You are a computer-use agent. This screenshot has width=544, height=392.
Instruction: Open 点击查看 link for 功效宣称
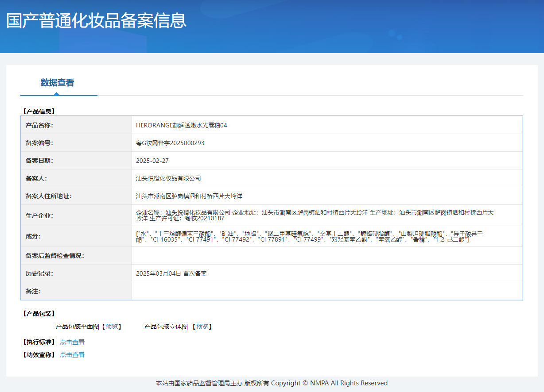(x=72, y=355)
